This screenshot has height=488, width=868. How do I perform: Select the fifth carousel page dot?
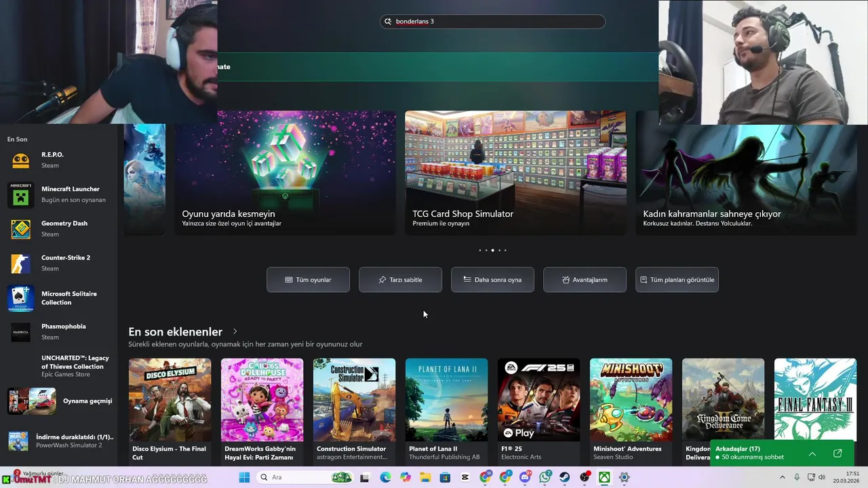tap(505, 250)
